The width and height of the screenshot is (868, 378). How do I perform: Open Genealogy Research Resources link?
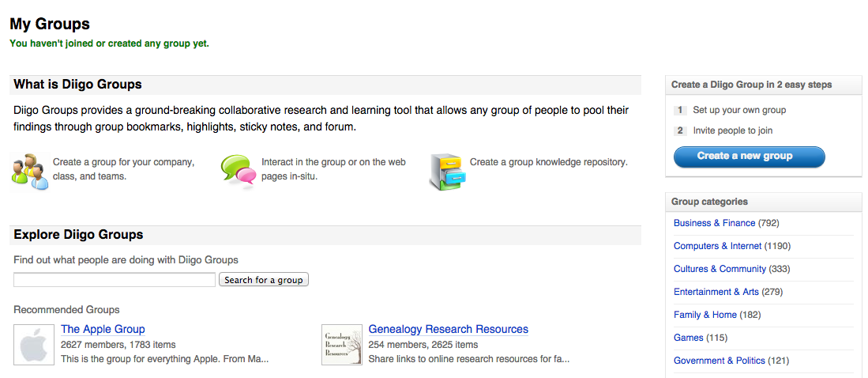coord(448,329)
